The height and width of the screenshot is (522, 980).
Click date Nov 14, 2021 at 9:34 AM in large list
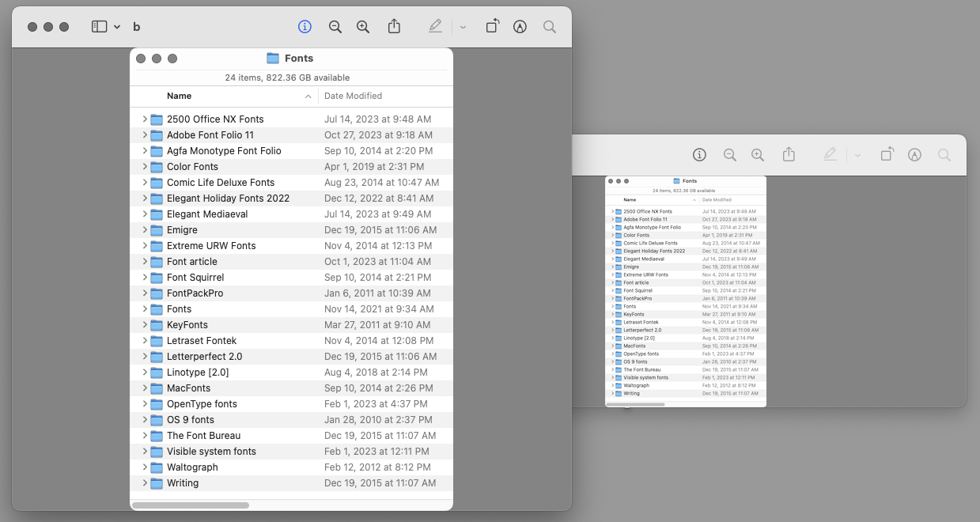pos(379,308)
